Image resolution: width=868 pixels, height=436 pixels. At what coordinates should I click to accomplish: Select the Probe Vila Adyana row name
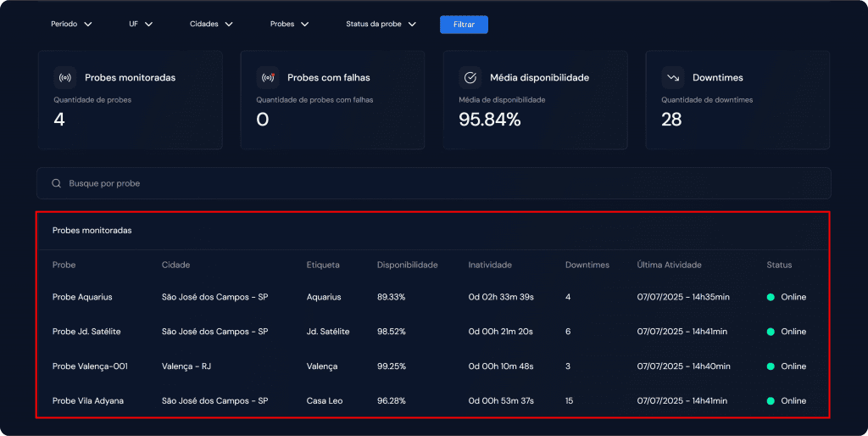coord(88,400)
